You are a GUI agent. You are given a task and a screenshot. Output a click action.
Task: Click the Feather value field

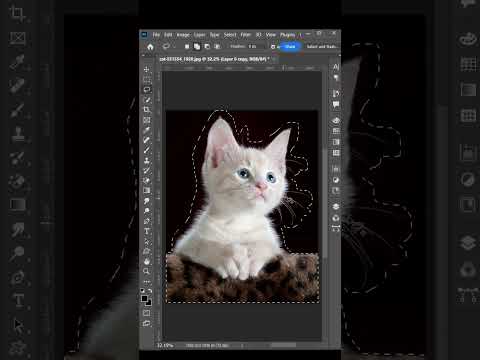coord(256,47)
